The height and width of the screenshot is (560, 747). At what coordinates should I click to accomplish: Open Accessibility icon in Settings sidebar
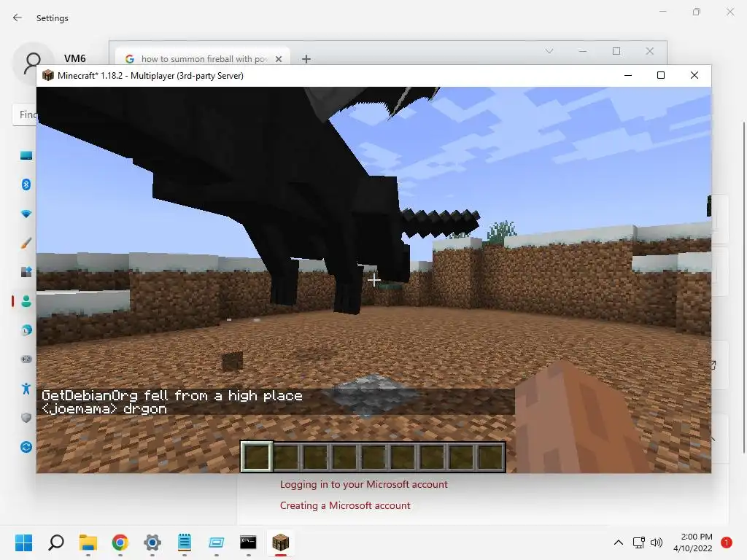pos(26,389)
